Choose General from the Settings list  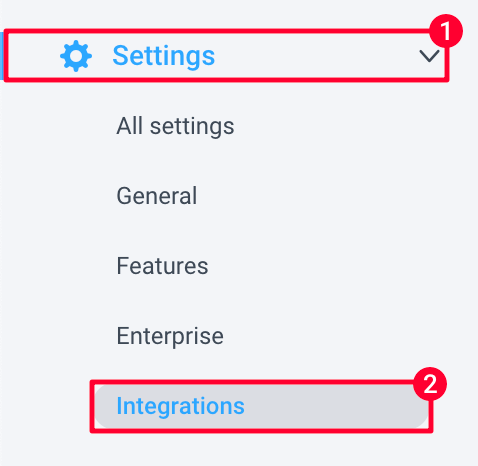point(157,196)
